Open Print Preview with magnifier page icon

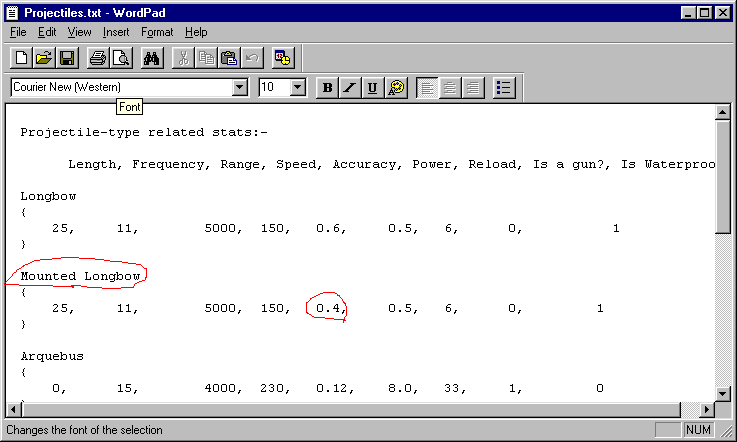tap(121, 58)
